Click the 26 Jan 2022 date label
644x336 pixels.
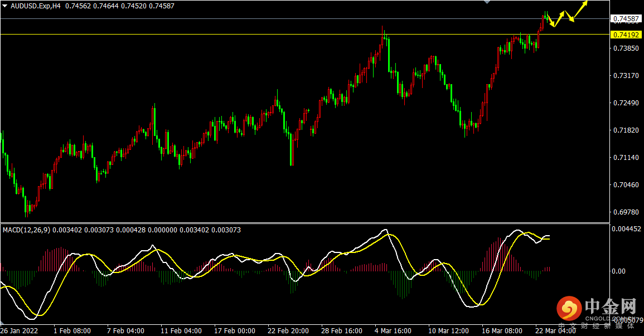[20, 330]
